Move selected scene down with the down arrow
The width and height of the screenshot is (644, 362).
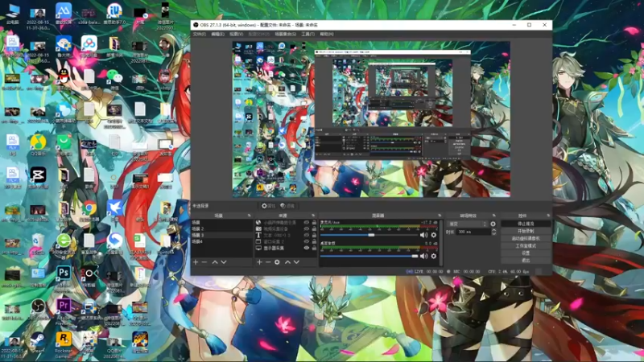pos(224,261)
